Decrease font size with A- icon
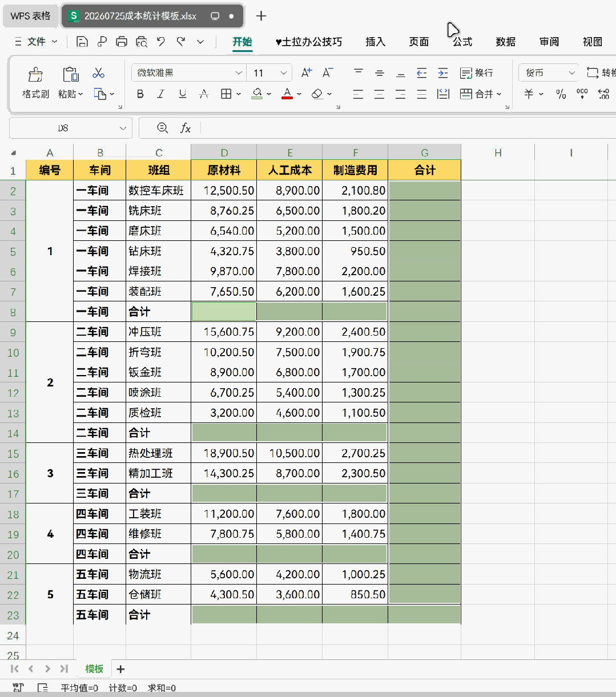This screenshot has height=697, width=616. click(328, 73)
